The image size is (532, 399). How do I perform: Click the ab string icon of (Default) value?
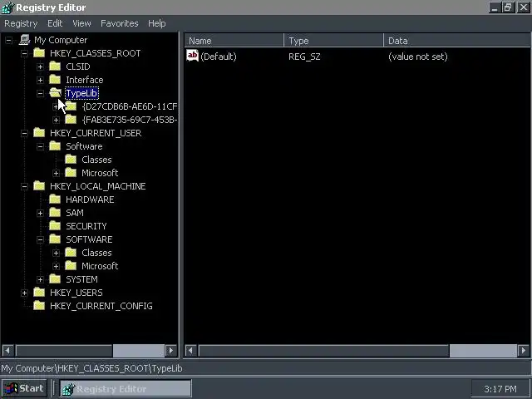pyautogui.click(x=192, y=56)
